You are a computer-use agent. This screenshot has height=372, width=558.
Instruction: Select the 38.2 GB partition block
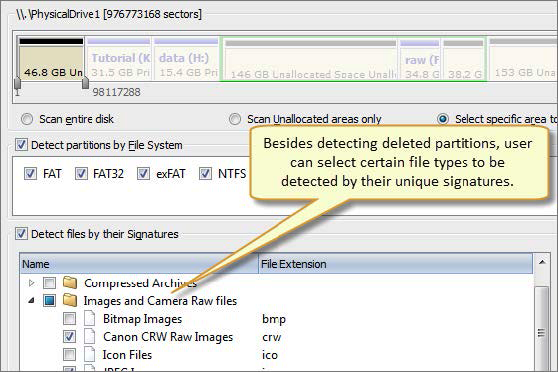(463, 59)
